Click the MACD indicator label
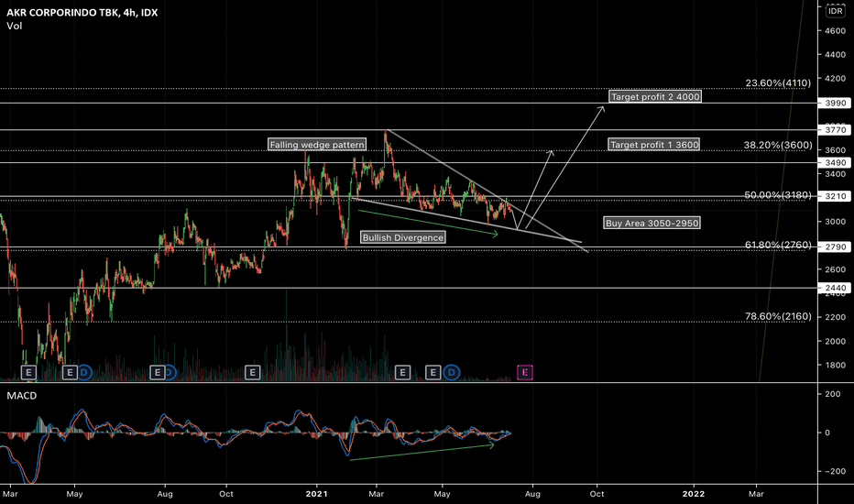 tap(22, 396)
